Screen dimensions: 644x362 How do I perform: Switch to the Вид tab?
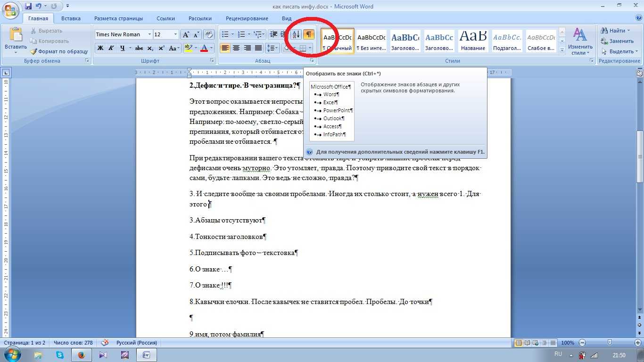pos(287,18)
